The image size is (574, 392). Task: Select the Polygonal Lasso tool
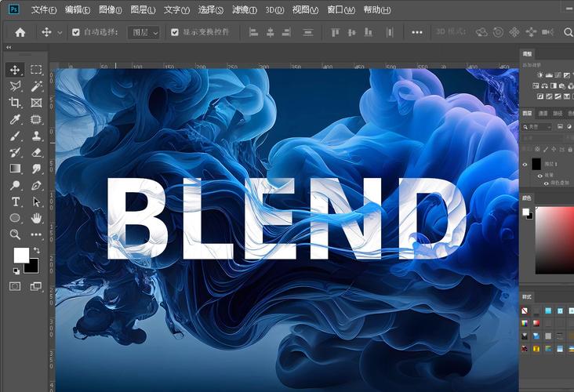15,86
